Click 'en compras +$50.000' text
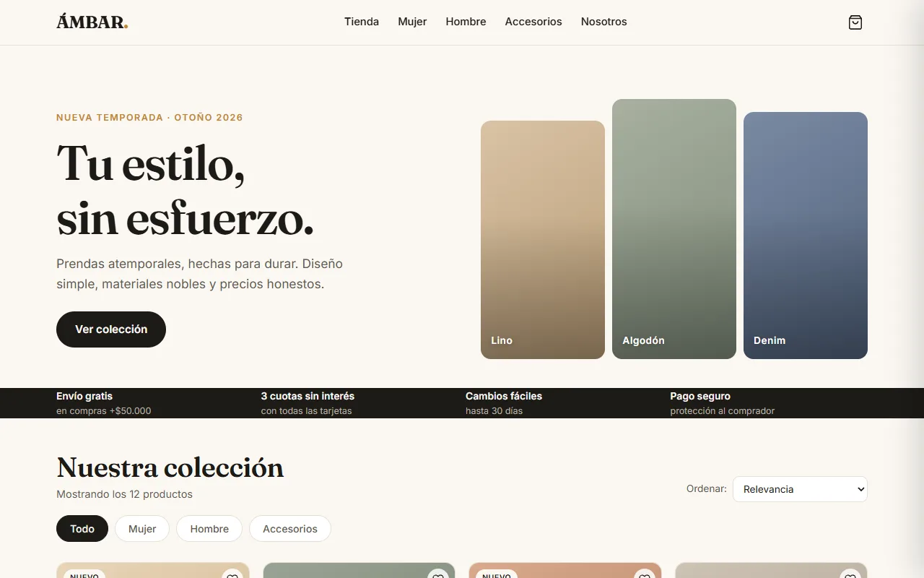 [104, 411]
